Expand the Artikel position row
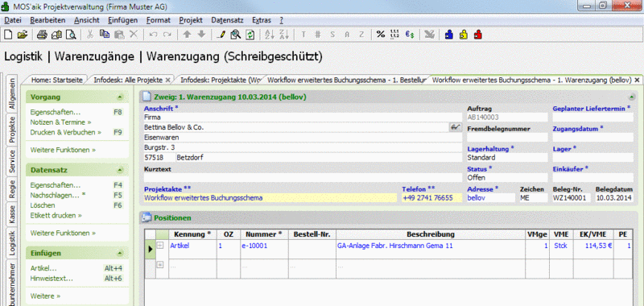Viewport: 644px width, 306px height. tap(160, 246)
